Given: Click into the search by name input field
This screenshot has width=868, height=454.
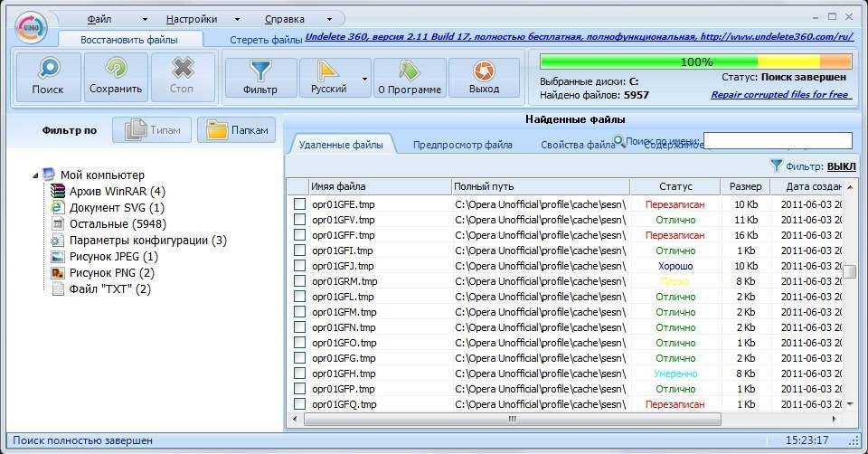Looking at the screenshot, I should [x=778, y=140].
